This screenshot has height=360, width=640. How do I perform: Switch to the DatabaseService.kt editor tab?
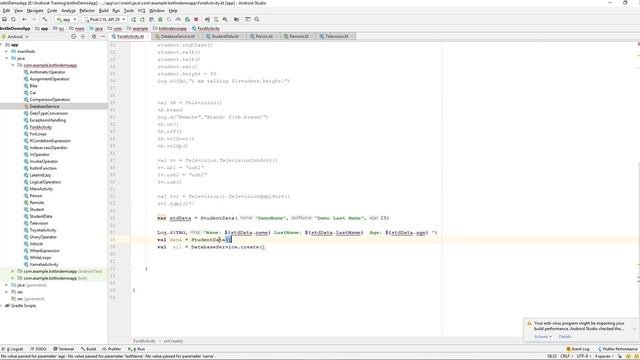(178, 36)
